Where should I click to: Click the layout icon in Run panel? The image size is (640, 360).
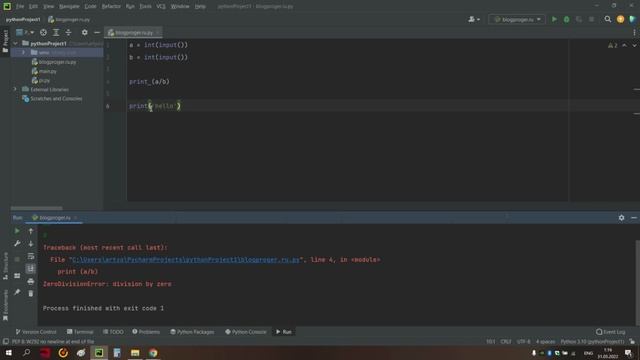pos(17,276)
